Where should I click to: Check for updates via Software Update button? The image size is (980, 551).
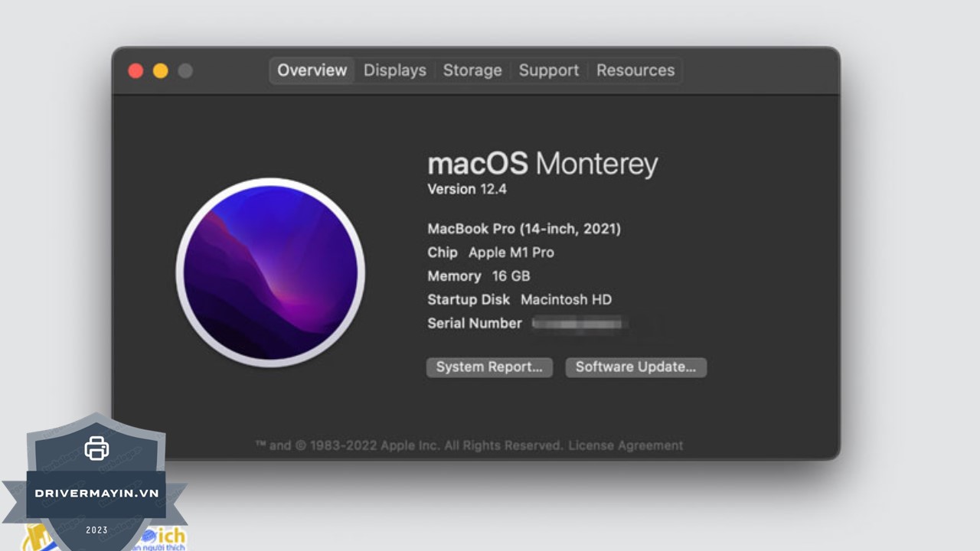click(x=635, y=367)
